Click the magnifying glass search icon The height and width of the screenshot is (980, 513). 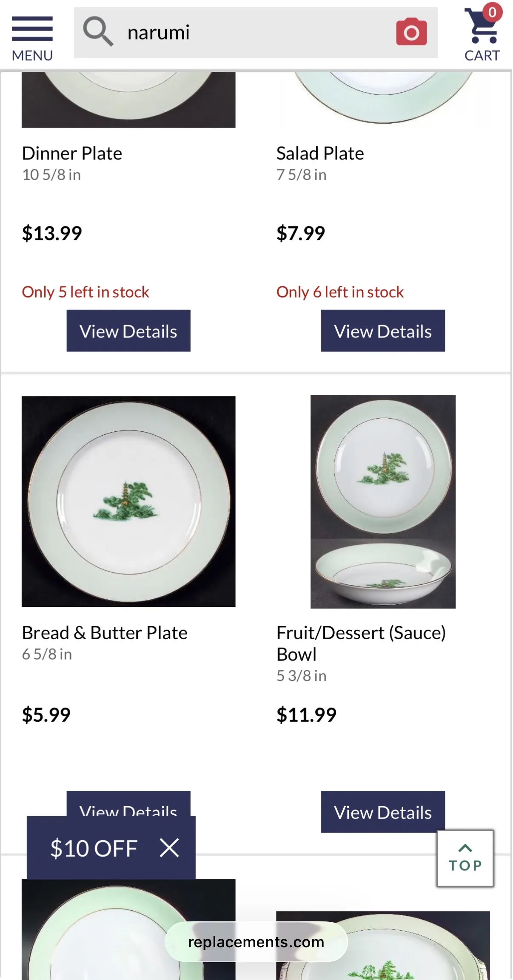point(98,31)
